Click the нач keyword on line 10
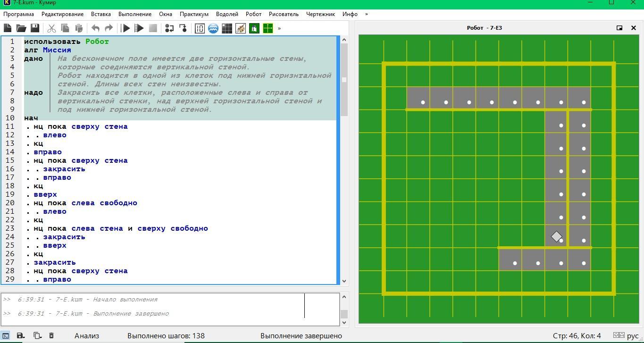This screenshot has width=644, height=343. coord(31,118)
